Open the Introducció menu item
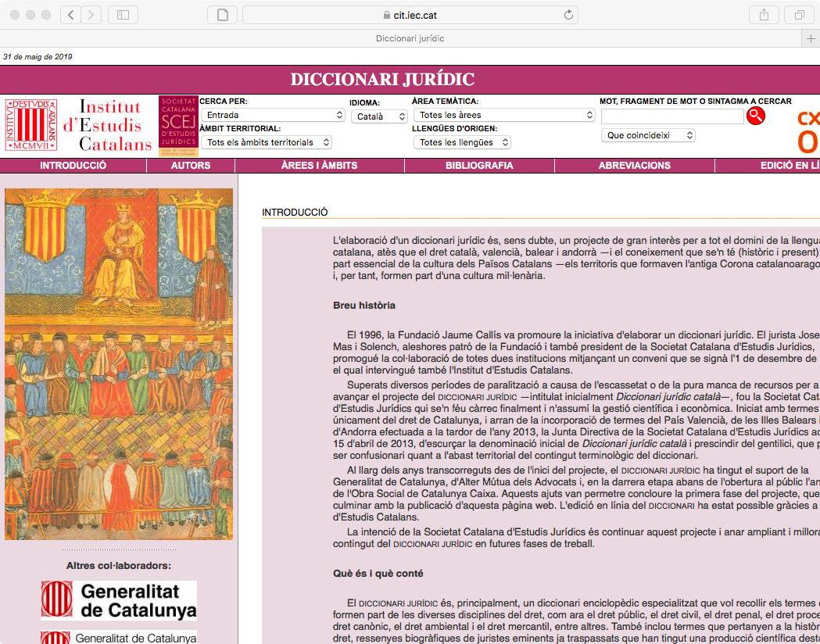The height and width of the screenshot is (644, 820). [x=73, y=166]
